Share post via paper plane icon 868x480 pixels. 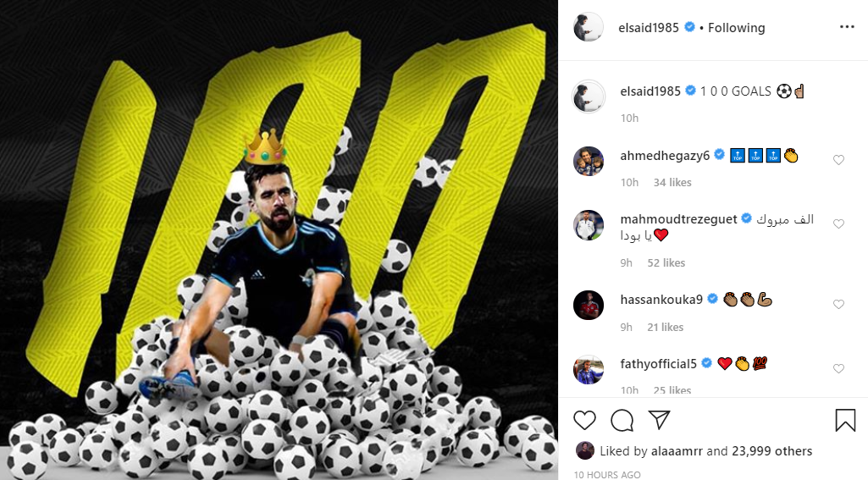pyautogui.click(x=660, y=420)
